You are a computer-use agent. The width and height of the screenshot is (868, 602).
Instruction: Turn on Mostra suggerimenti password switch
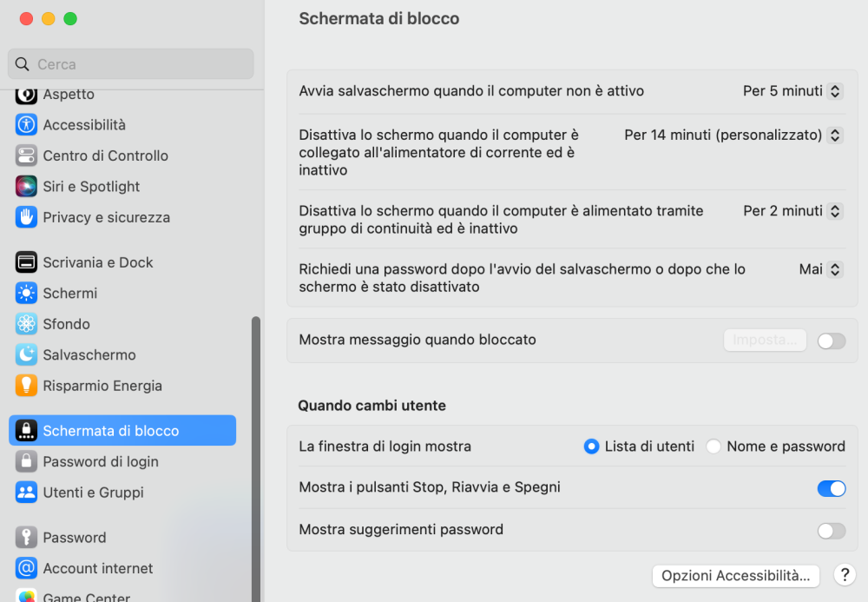[x=832, y=531]
